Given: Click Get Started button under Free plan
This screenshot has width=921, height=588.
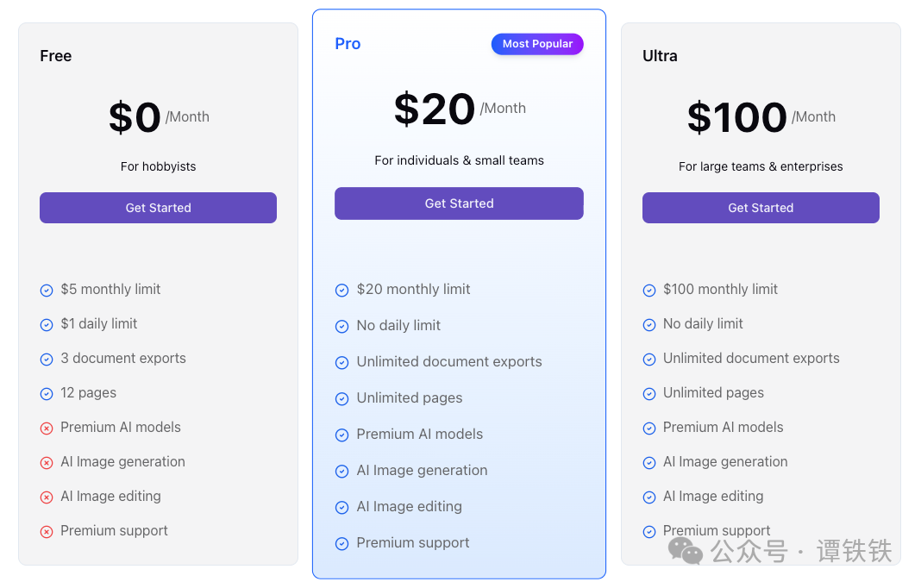Looking at the screenshot, I should click(x=158, y=208).
